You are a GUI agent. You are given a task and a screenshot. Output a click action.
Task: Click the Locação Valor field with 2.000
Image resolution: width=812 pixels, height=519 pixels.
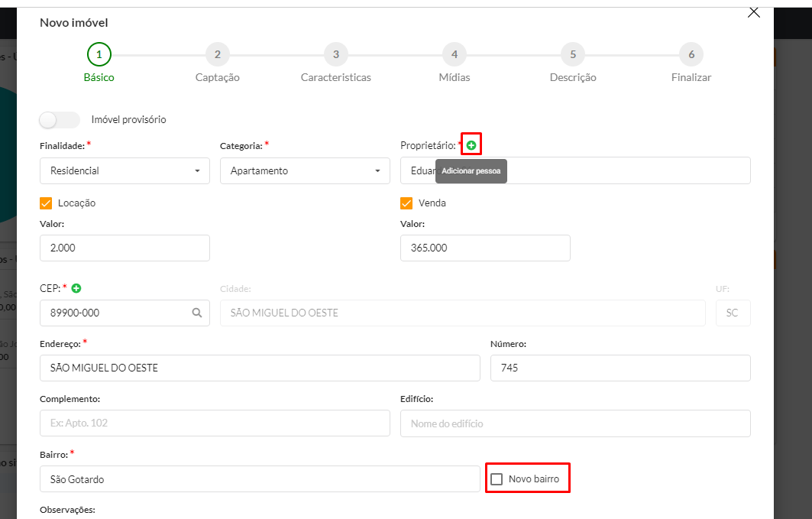(125, 248)
